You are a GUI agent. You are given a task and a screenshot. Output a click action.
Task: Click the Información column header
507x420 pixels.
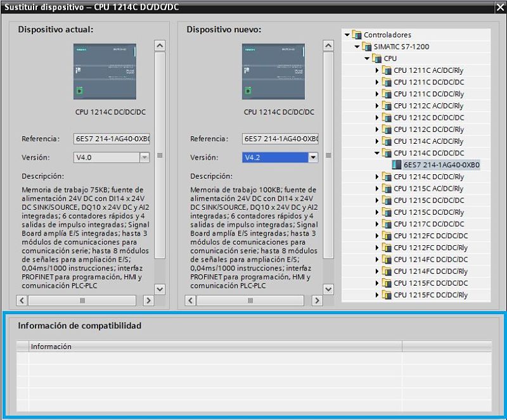tap(215, 347)
